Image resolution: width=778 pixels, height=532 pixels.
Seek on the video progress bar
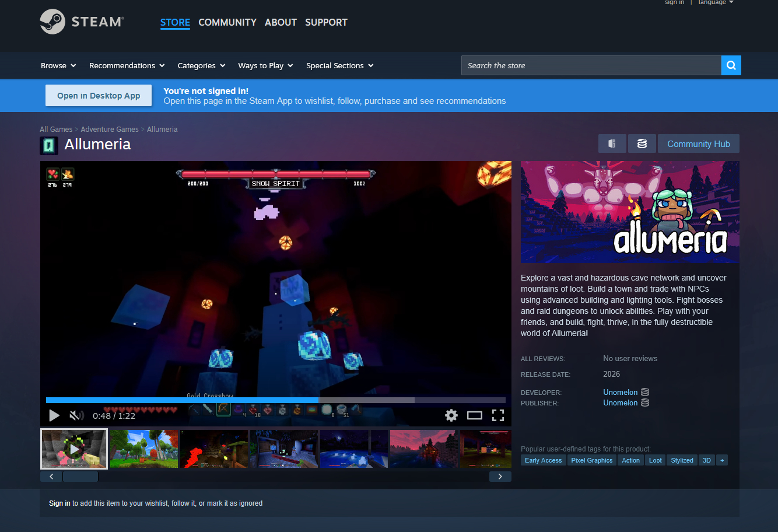(x=275, y=400)
